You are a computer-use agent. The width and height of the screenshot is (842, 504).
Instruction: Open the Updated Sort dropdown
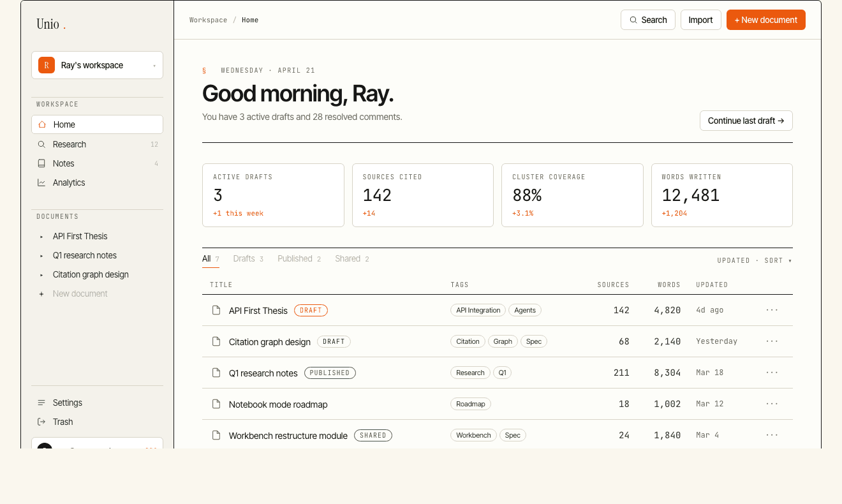click(755, 260)
